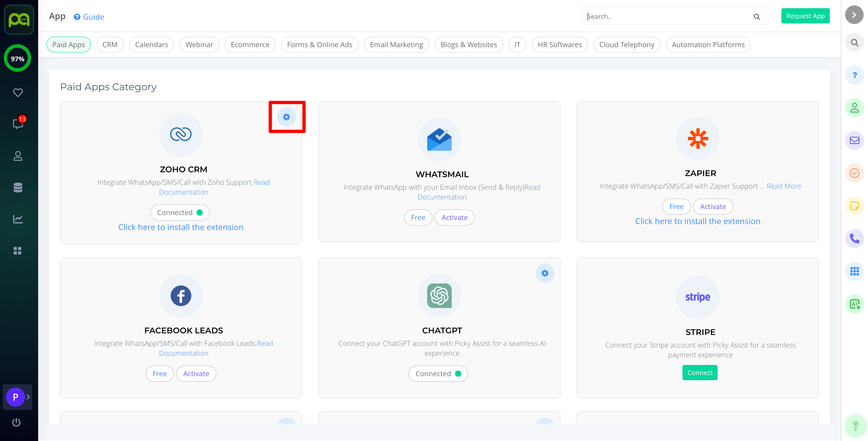Select the CRM category tab
Viewport: 868px width, 441px height.
(110, 44)
